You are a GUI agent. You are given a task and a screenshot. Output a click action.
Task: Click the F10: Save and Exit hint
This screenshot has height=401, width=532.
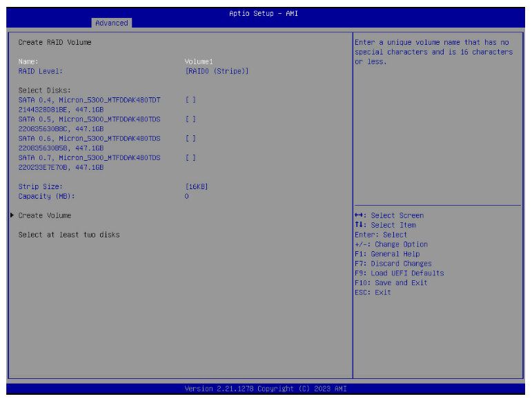(x=391, y=283)
